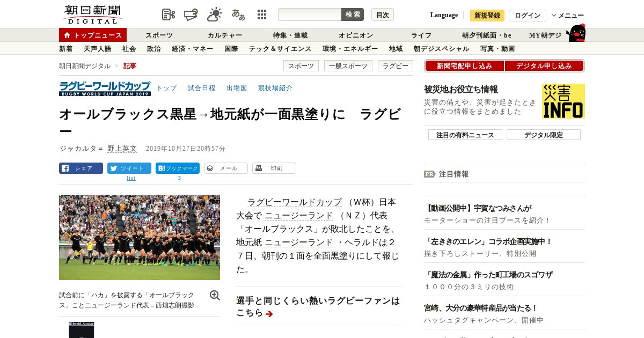Screen dimensions: 644x338
Task: Open the All Blacks haka photo
Action: (140, 238)
